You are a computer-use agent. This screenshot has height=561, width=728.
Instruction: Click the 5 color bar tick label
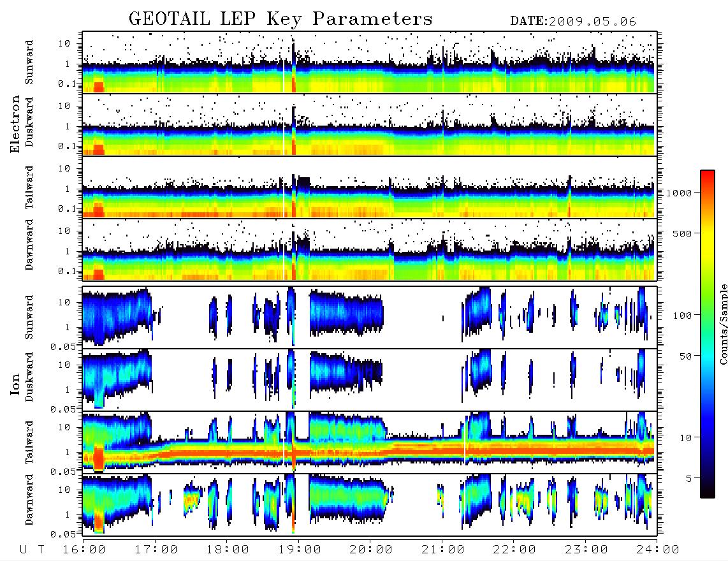(x=689, y=478)
